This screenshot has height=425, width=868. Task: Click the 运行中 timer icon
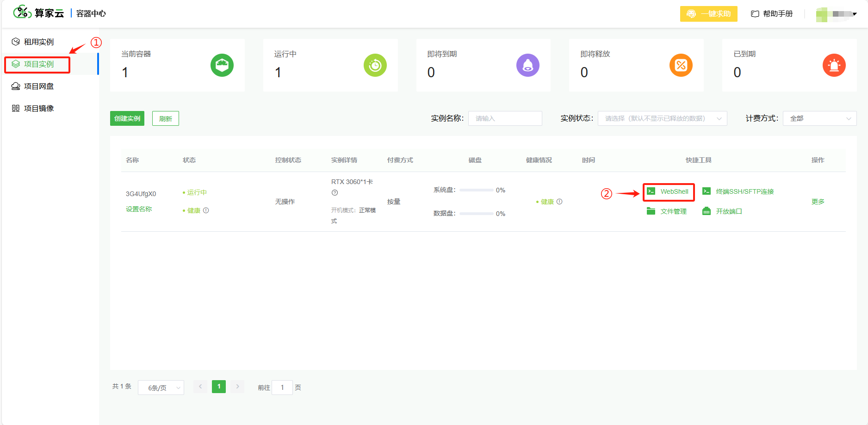375,65
